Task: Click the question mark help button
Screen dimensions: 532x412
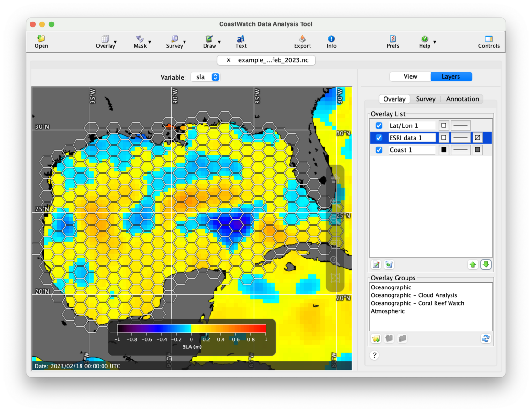Action: tap(374, 355)
